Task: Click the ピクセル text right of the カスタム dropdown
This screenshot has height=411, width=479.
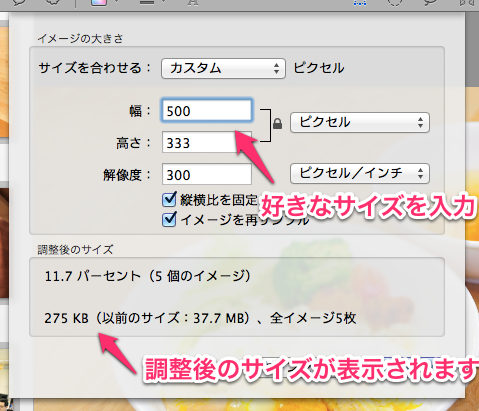Action: tap(319, 68)
